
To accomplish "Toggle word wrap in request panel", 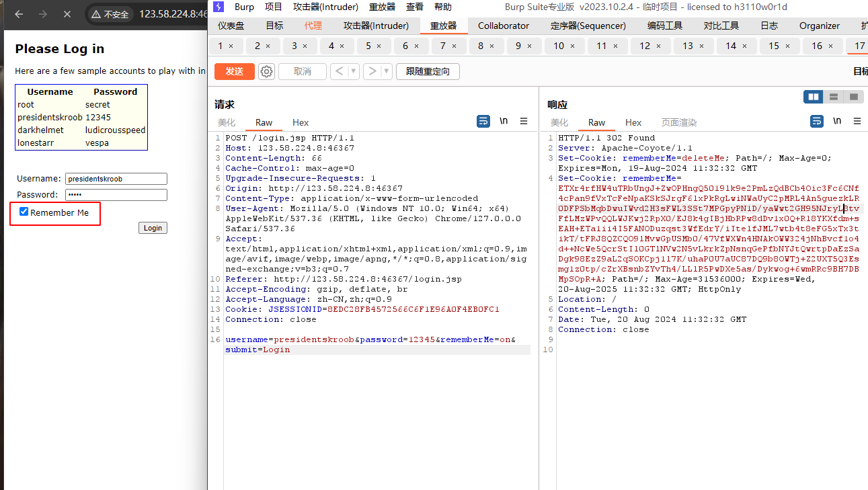I will (483, 122).
